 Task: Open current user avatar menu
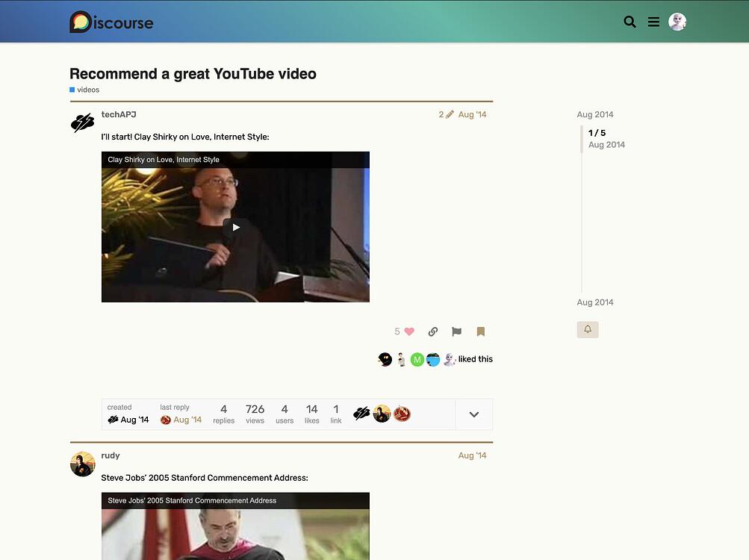677,22
